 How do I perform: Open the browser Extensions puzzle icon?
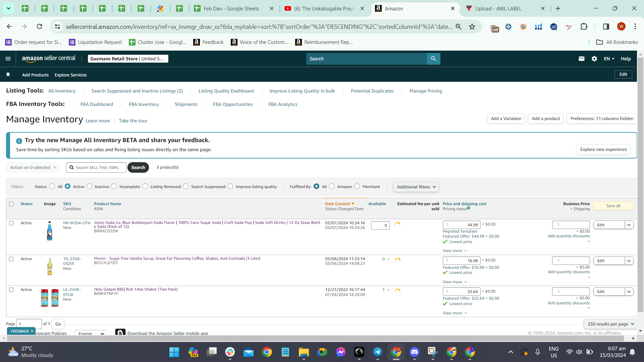[584, 26]
